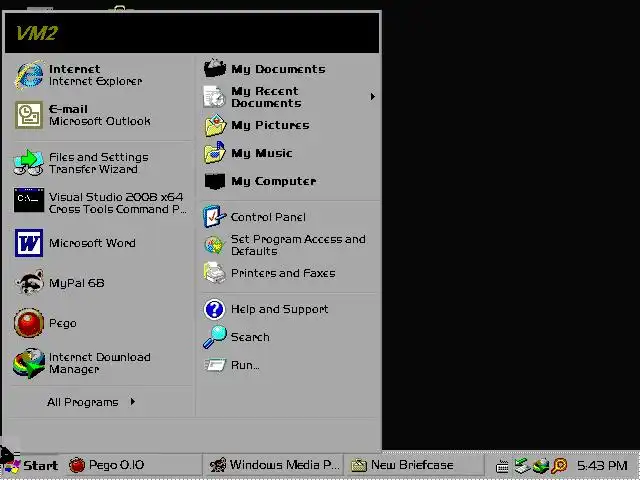Open Internet Explorer icon in Start menu
The width and height of the screenshot is (640, 480).
click(x=29, y=75)
